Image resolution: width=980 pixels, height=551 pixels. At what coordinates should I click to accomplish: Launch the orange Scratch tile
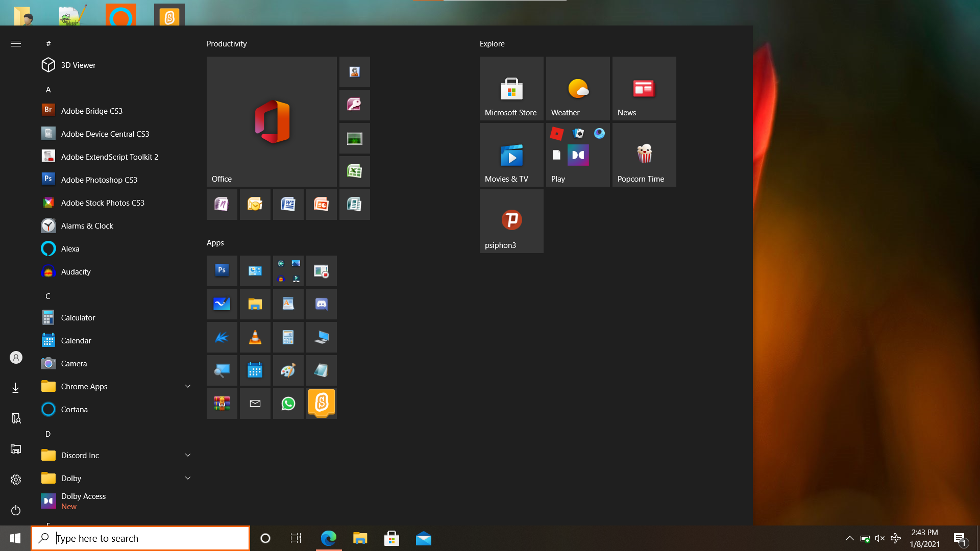click(322, 404)
